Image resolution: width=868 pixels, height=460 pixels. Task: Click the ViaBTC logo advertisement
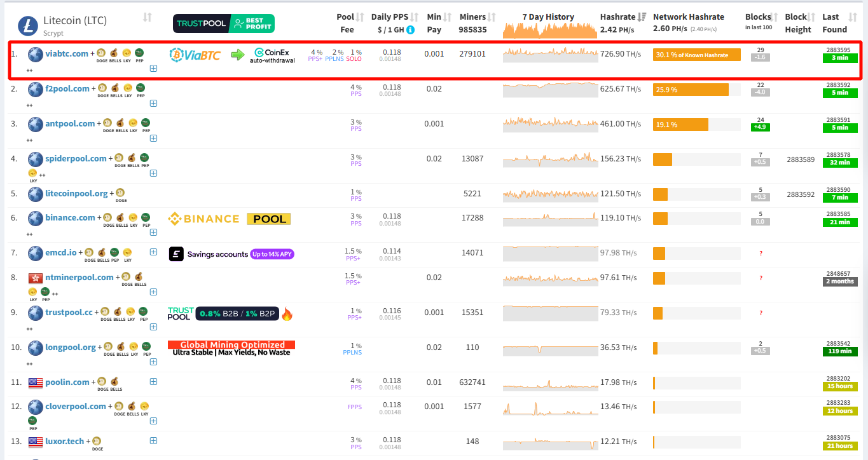(195, 55)
